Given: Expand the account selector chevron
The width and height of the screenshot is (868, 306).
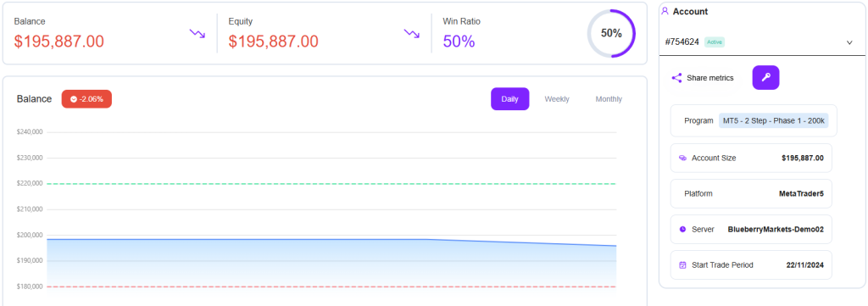Looking at the screenshot, I should pyautogui.click(x=849, y=42).
